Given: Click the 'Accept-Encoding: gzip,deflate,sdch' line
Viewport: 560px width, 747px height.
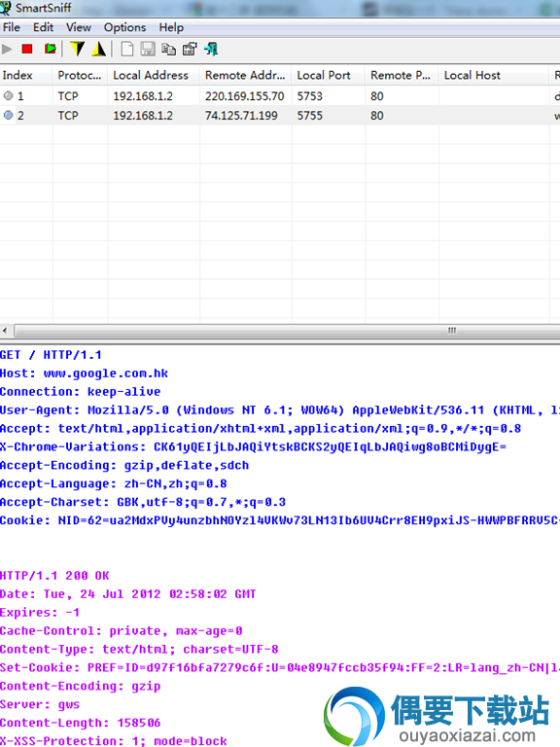Looking at the screenshot, I should [124, 466].
